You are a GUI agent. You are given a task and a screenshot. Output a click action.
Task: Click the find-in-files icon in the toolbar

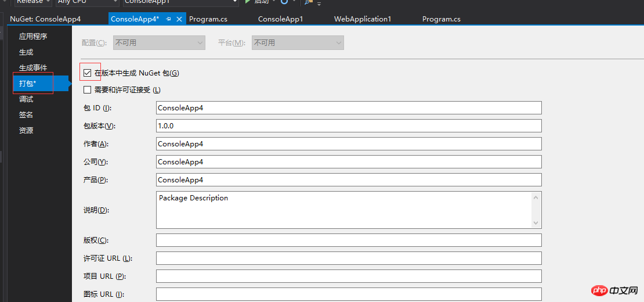coord(307,2)
